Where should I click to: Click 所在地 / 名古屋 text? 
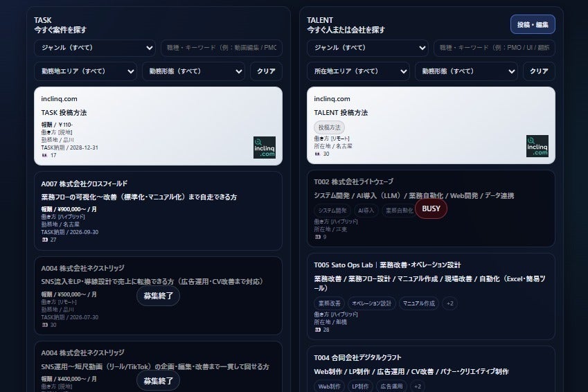click(x=333, y=146)
